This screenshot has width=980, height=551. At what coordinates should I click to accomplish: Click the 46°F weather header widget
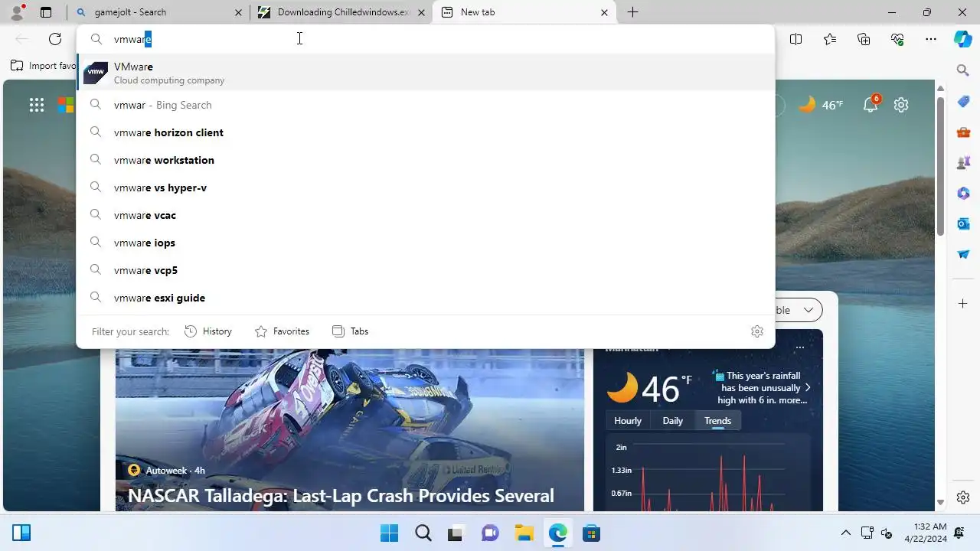(821, 105)
